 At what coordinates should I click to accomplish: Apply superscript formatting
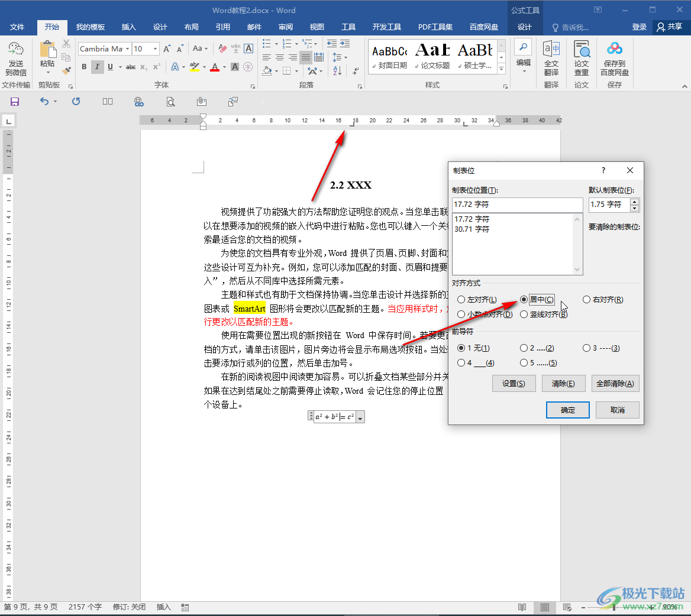pos(156,67)
